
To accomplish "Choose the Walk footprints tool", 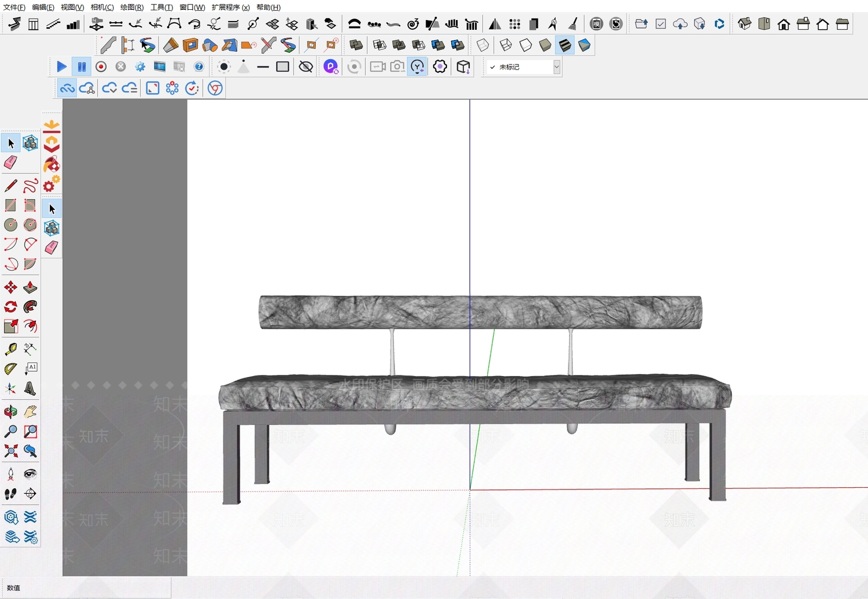I will (x=11, y=494).
